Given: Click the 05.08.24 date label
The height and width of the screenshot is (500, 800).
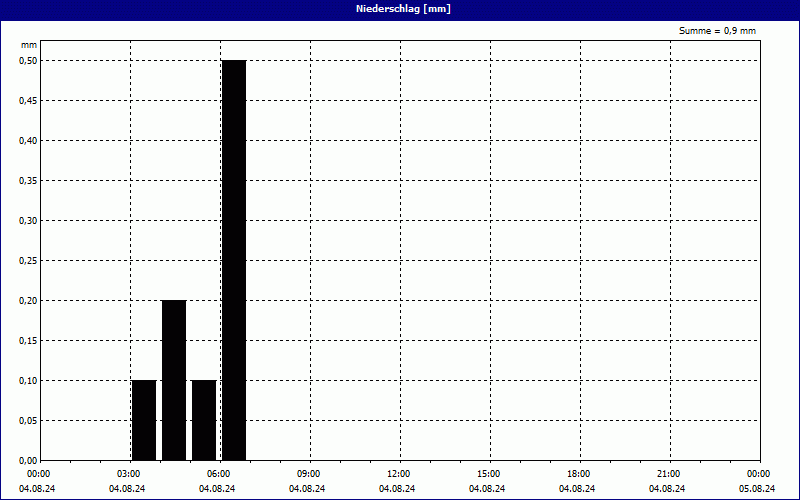Looking at the screenshot, I should (757, 489).
